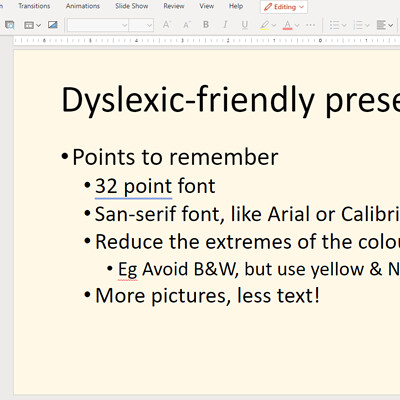The width and height of the screenshot is (400, 400).
Task: Toggle Bold formatting
Action: coord(206,25)
